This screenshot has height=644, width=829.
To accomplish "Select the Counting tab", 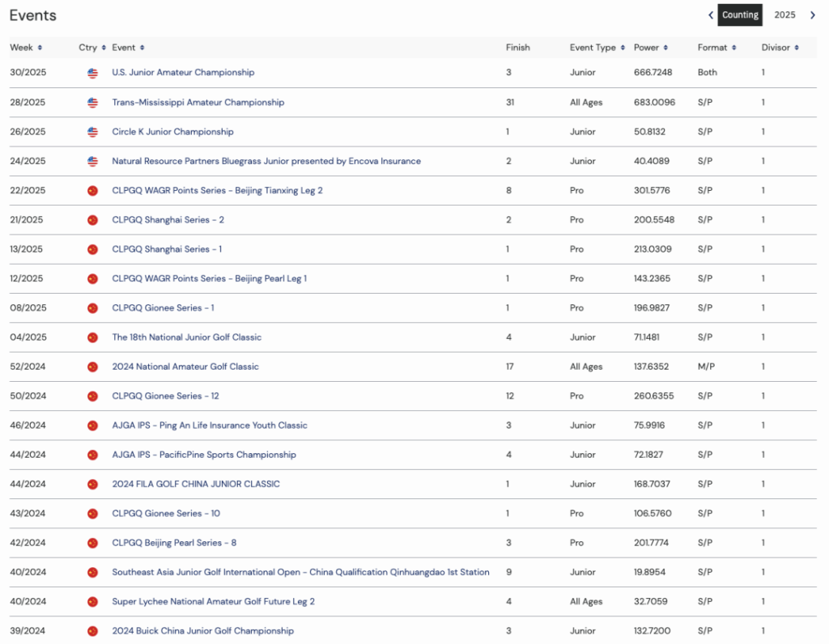I will point(740,15).
